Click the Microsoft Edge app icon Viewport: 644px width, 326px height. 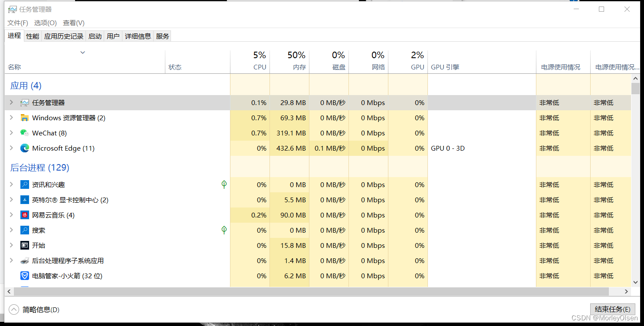pos(25,148)
